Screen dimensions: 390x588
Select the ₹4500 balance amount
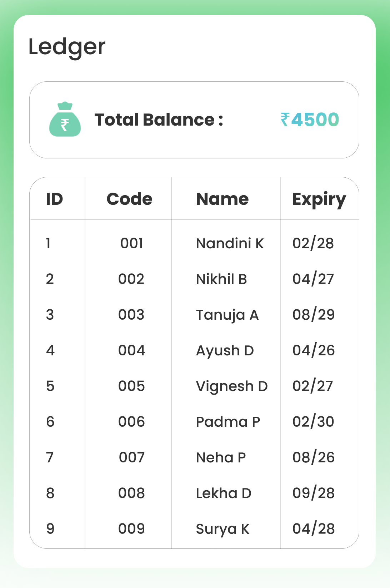point(310,120)
